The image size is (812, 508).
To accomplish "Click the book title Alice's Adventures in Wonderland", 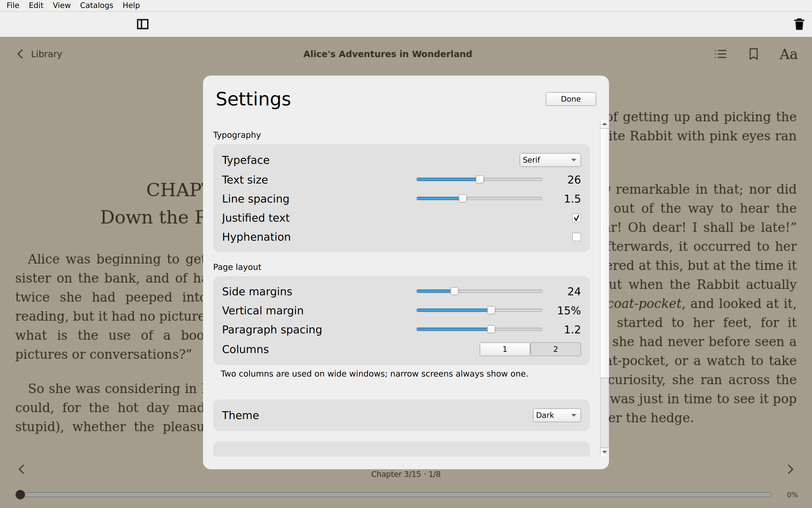I will tap(388, 54).
